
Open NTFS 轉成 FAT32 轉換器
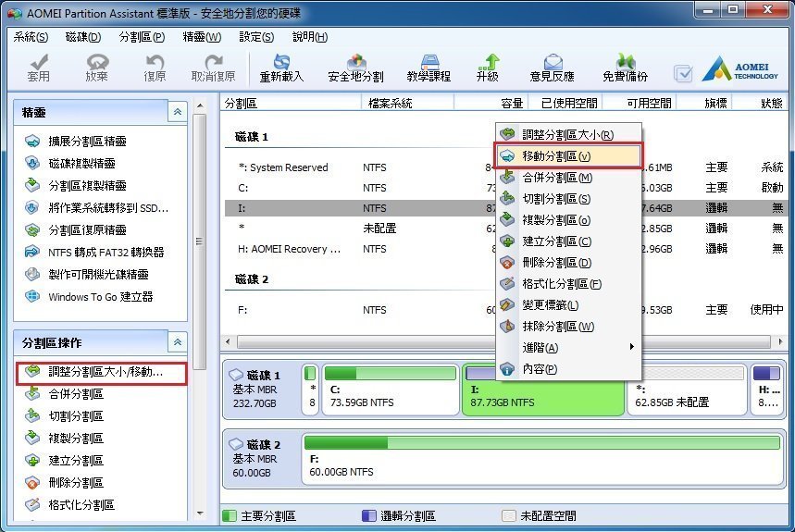94,253
